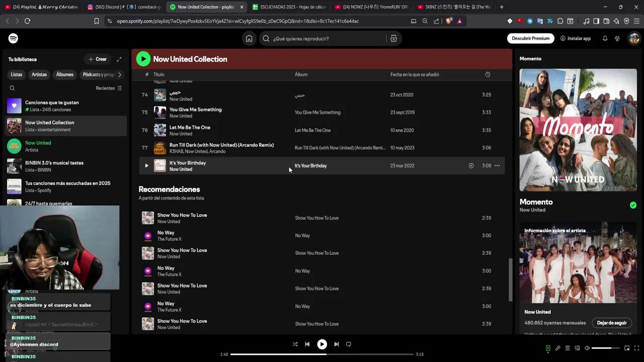This screenshot has width=644, height=362.
Task: Open lyrics microphone icon
Action: (x=557, y=348)
